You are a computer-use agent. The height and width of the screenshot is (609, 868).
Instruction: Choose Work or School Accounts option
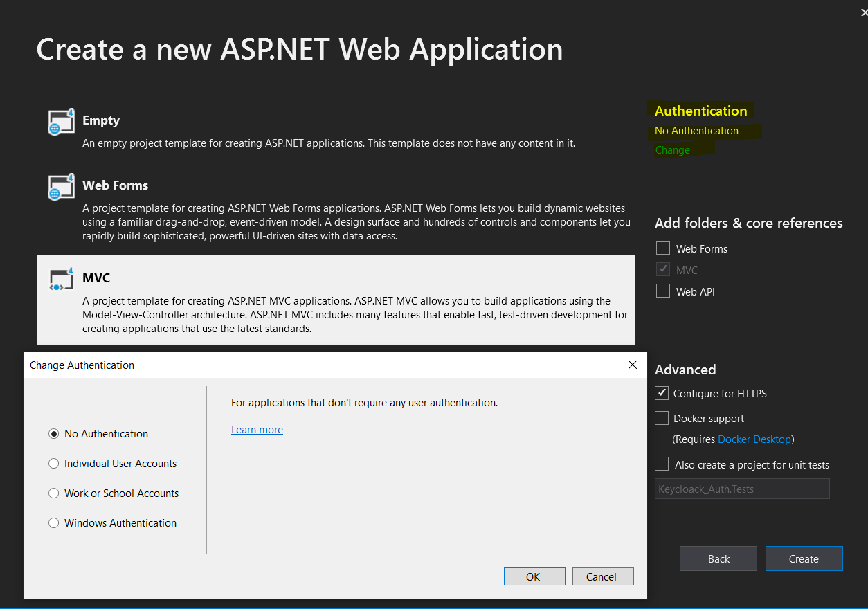point(53,493)
